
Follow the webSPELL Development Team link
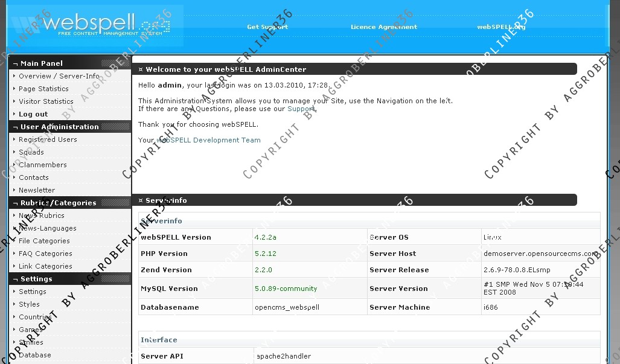[209, 140]
